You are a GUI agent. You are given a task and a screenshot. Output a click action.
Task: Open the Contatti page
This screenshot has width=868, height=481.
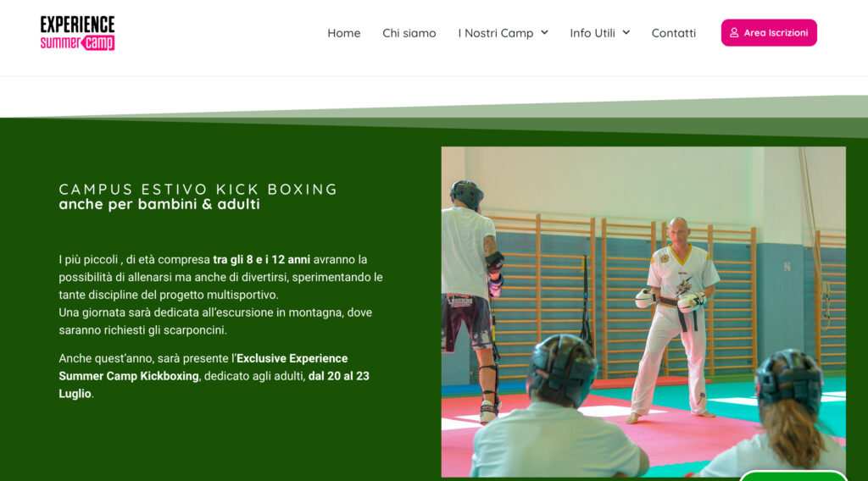tap(674, 33)
